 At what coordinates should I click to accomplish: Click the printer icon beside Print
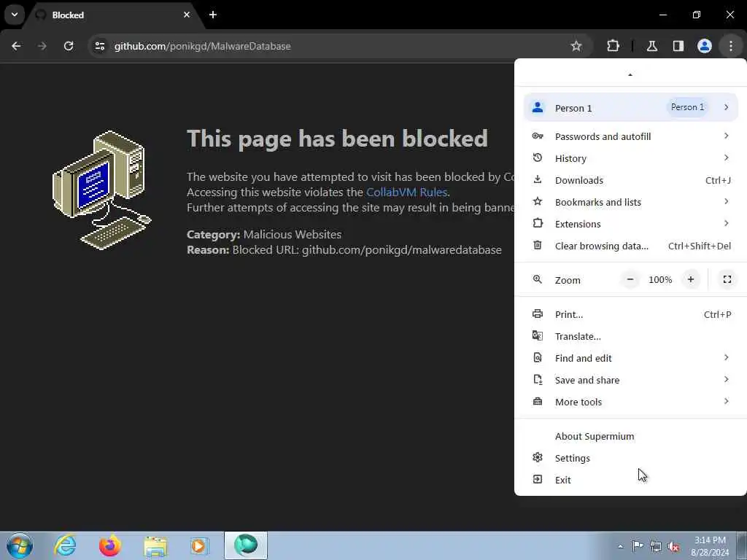[538, 314]
